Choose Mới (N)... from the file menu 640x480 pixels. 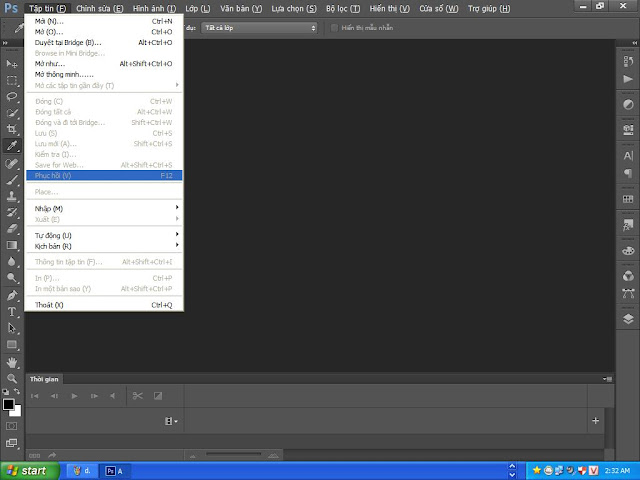[x=104, y=21]
